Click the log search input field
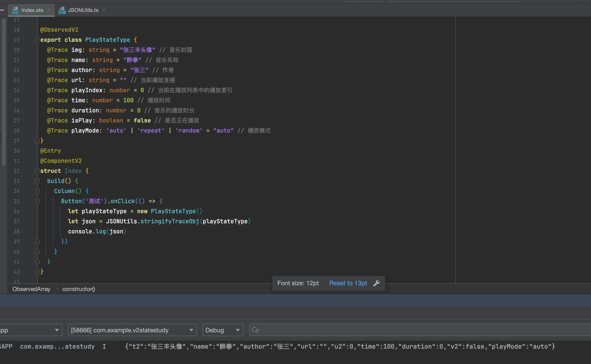Image resolution: width=591 pixels, height=364 pixels. pyautogui.click(x=420, y=330)
